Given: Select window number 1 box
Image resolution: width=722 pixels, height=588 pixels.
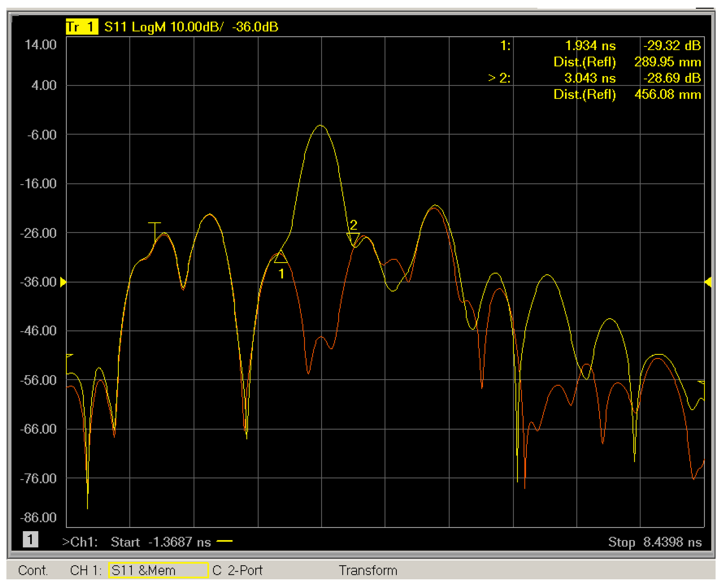Looking at the screenshot, I should pos(30,540).
